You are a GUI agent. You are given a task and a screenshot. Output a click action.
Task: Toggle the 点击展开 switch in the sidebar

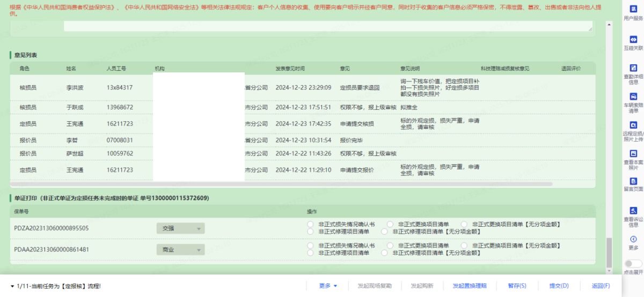(x=633, y=264)
